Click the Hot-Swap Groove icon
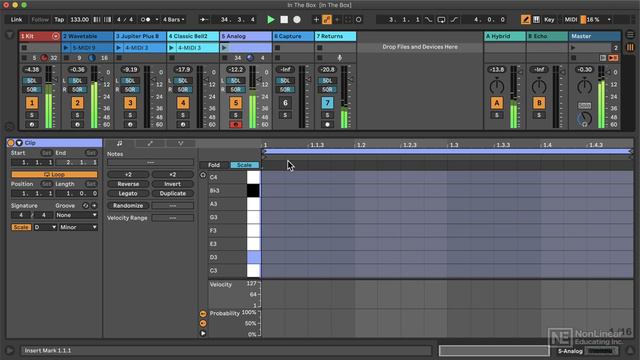The image size is (640, 360). point(85,206)
